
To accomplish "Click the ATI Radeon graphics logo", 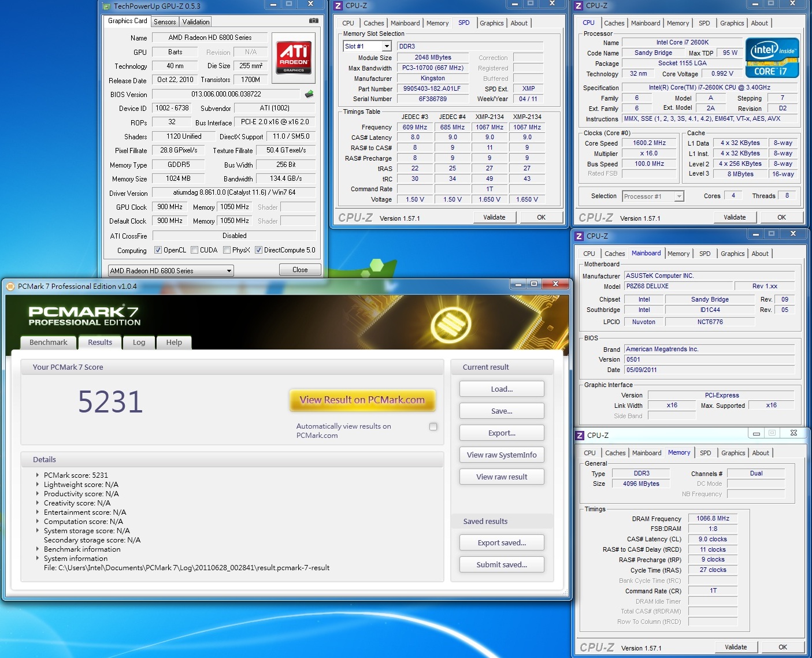I will (294, 57).
